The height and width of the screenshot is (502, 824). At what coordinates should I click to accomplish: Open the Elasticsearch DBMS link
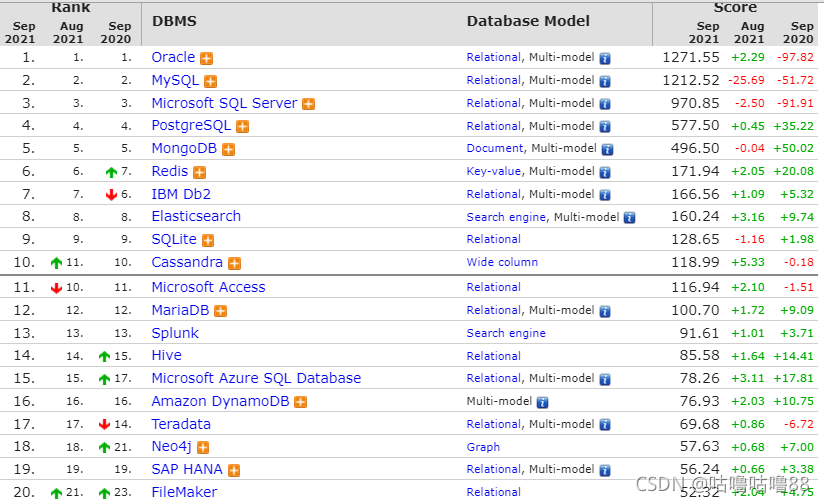pyautogui.click(x=196, y=216)
